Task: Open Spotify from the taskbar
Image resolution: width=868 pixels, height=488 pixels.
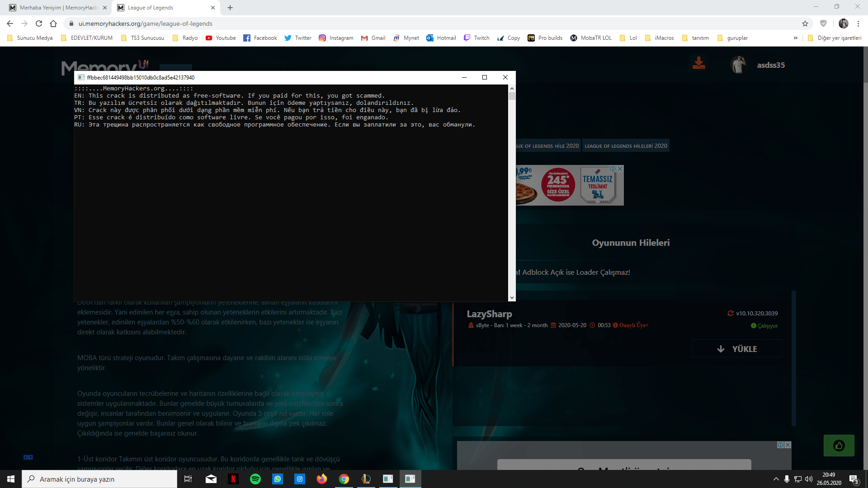Action: (x=255, y=479)
